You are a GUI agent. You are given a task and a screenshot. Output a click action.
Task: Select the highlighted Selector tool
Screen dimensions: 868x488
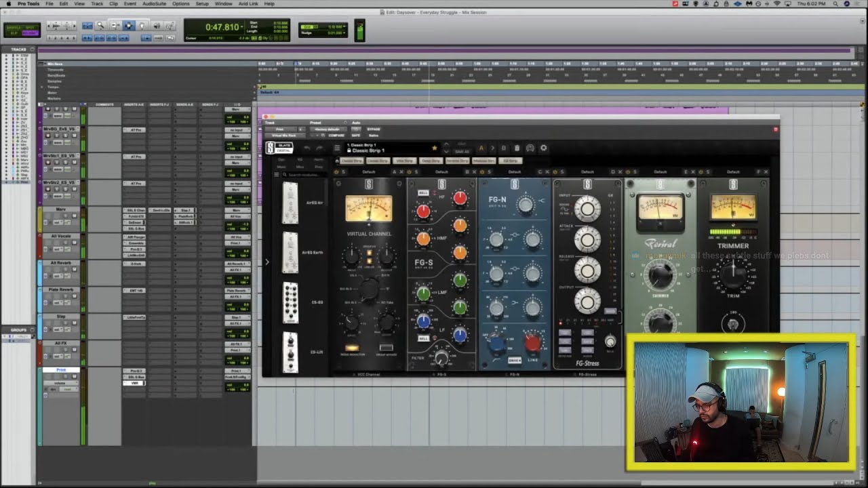[x=129, y=25]
